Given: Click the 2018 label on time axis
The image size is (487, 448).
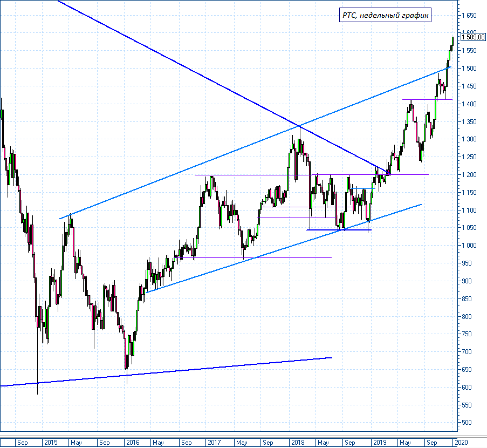Looking at the screenshot, I should (298, 443).
